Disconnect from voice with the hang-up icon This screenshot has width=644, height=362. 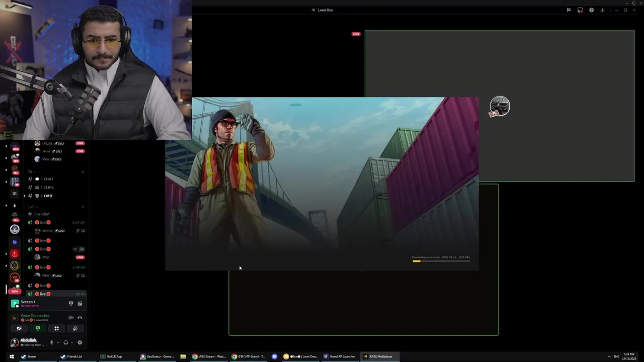tap(79, 317)
